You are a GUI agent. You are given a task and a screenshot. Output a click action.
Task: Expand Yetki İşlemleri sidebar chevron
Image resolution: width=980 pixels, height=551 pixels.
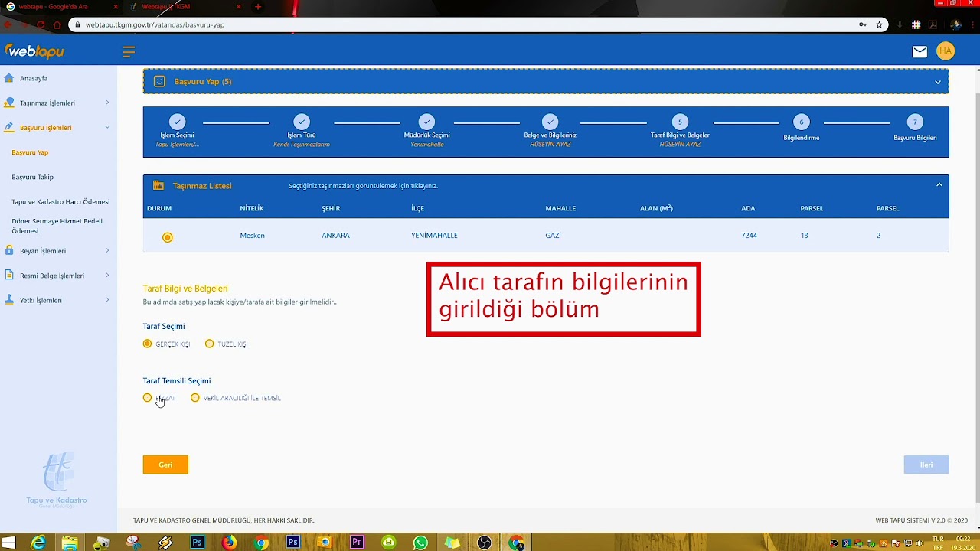(107, 300)
